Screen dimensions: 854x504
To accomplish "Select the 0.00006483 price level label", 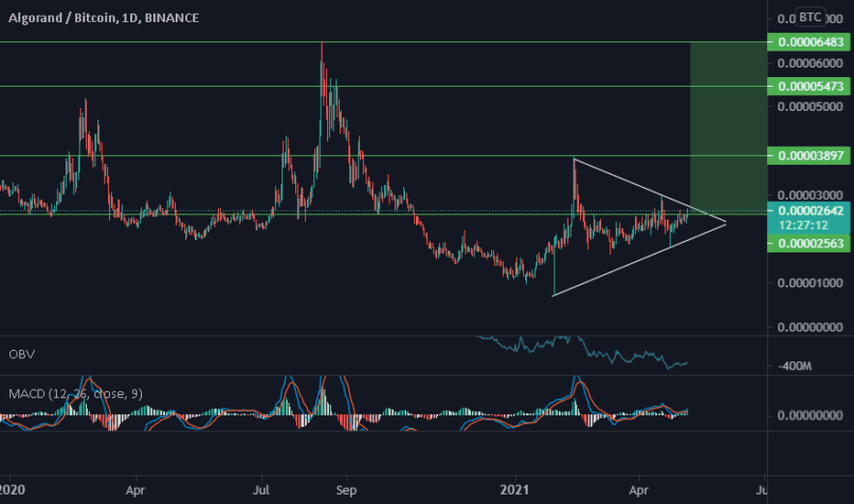I will [809, 42].
